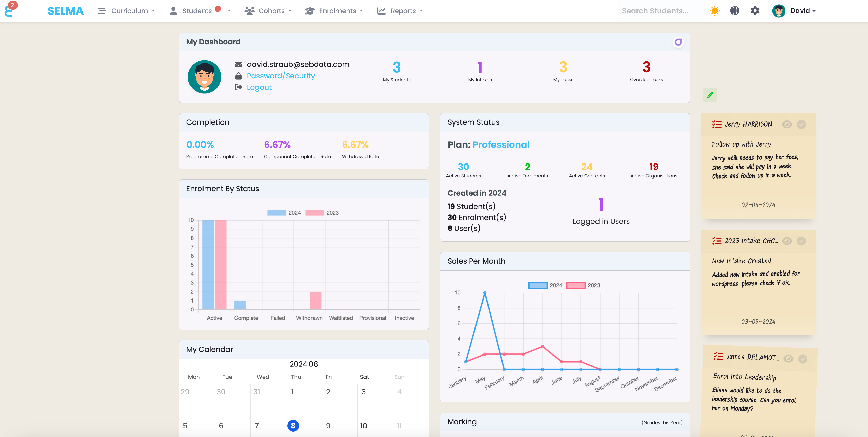Image resolution: width=868 pixels, height=437 pixels.
Task: Expand the Curriculum dropdown caret
Action: click(153, 11)
